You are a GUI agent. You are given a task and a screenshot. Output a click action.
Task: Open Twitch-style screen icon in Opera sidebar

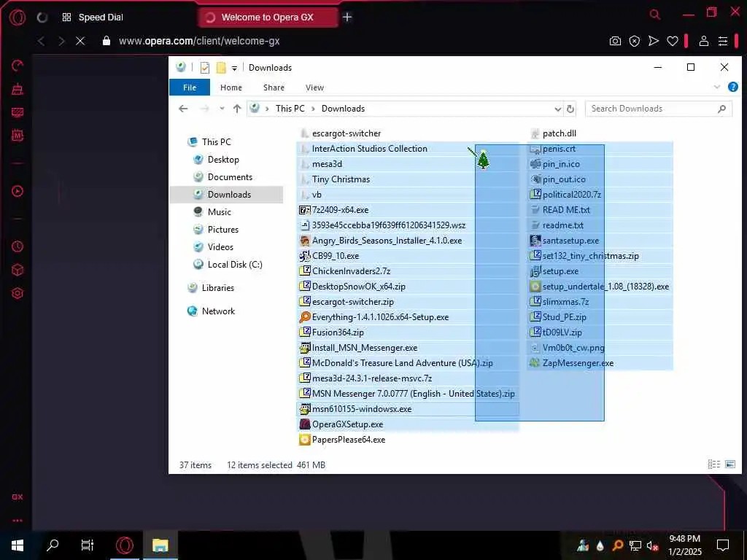(18, 112)
